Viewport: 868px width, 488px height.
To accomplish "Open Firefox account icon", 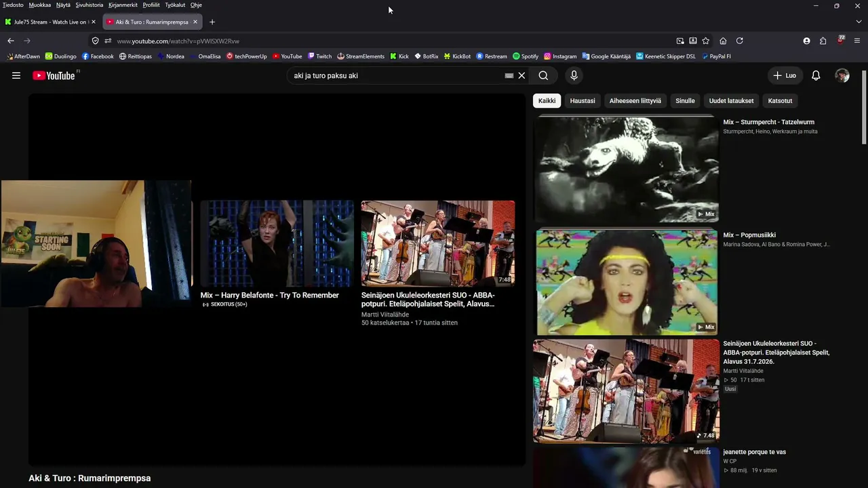I will pyautogui.click(x=806, y=41).
